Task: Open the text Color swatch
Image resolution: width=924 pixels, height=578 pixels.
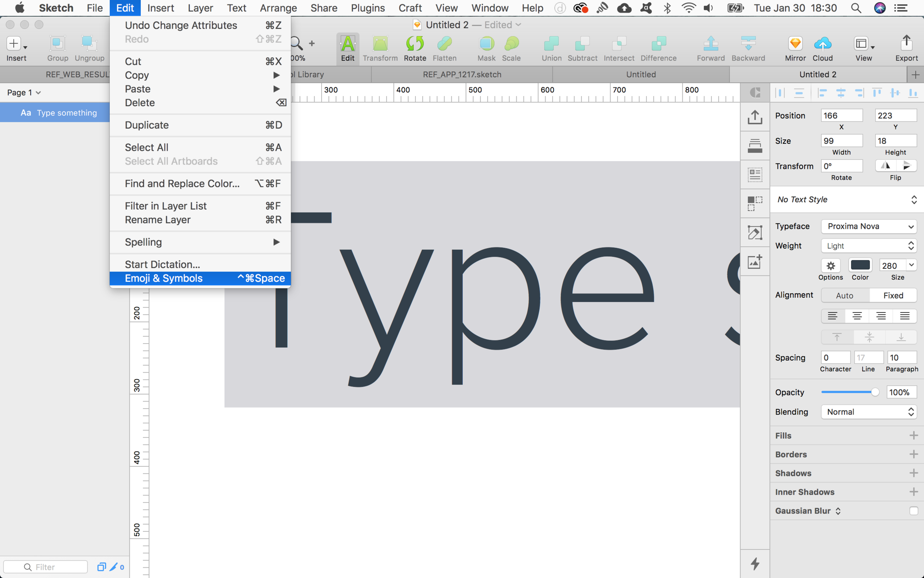Action: click(x=860, y=265)
